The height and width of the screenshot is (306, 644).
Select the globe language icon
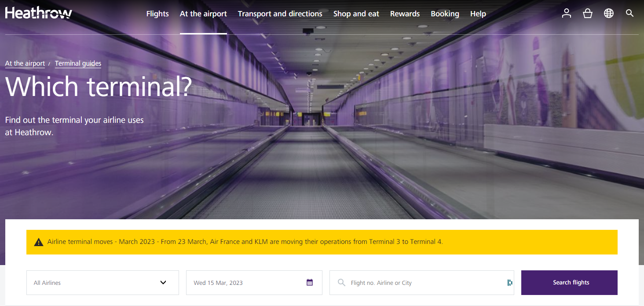coord(608,13)
